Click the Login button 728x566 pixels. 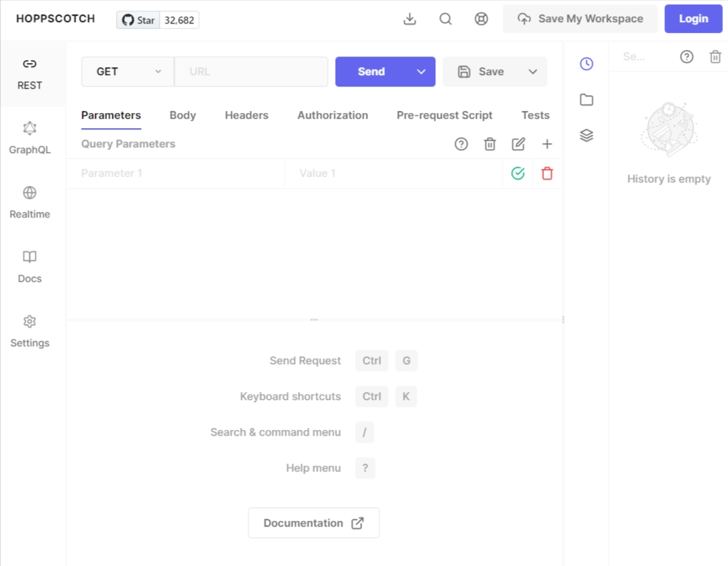point(693,19)
